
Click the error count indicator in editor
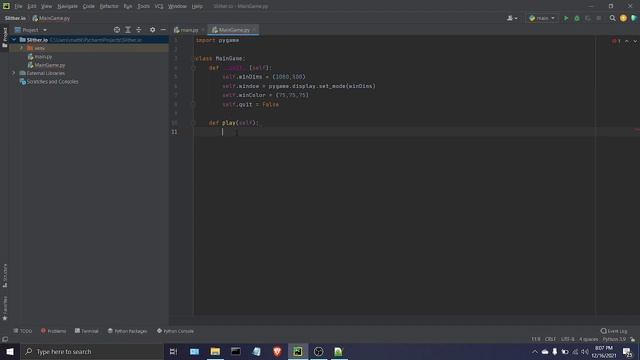(616, 41)
